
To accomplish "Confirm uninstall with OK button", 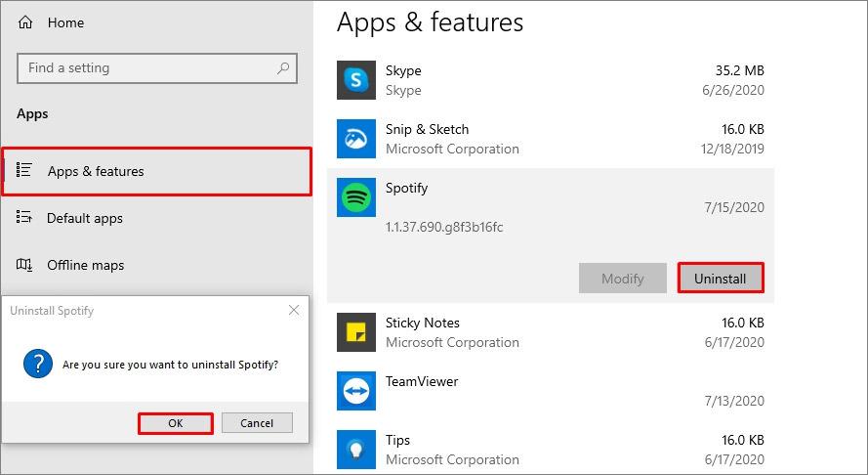I will pos(176,423).
